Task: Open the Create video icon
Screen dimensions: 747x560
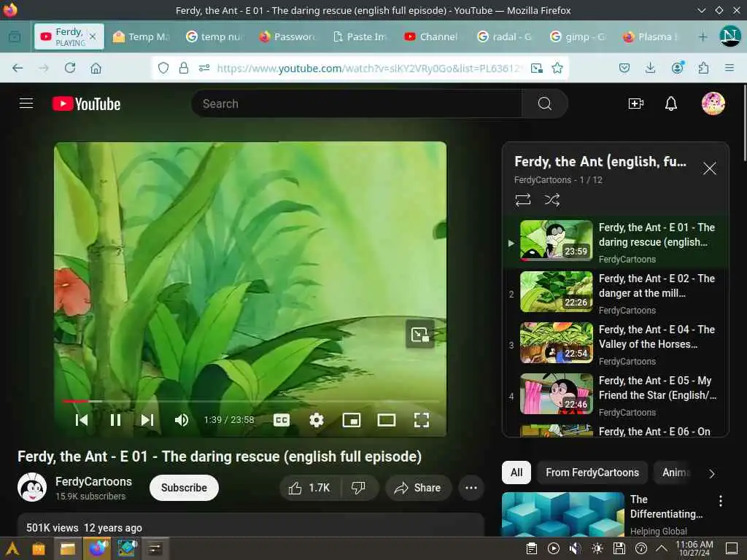Action: (x=635, y=104)
